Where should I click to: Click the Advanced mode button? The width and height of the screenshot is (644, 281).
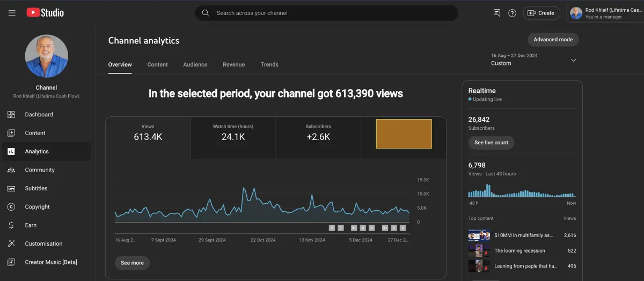tap(553, 40)
